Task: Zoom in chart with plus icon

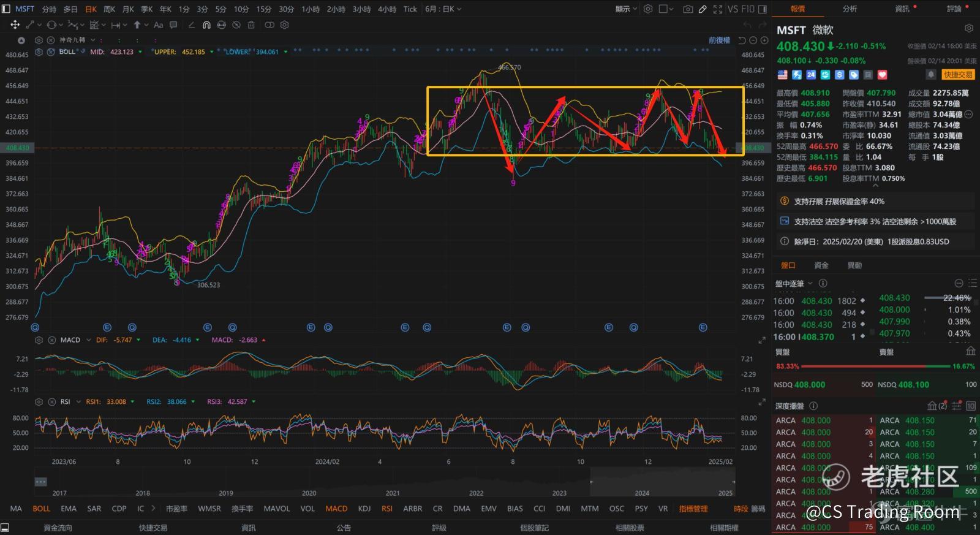Action: 764,40
